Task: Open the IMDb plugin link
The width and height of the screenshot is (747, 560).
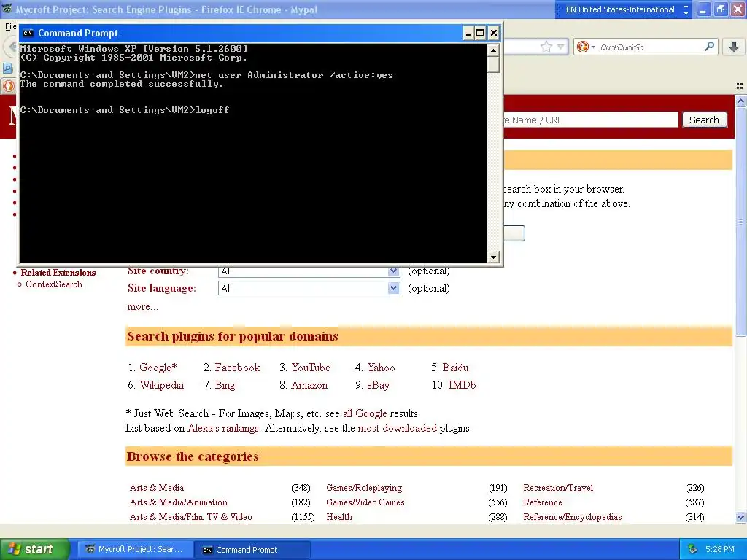Action: click(x=462, y=385)
